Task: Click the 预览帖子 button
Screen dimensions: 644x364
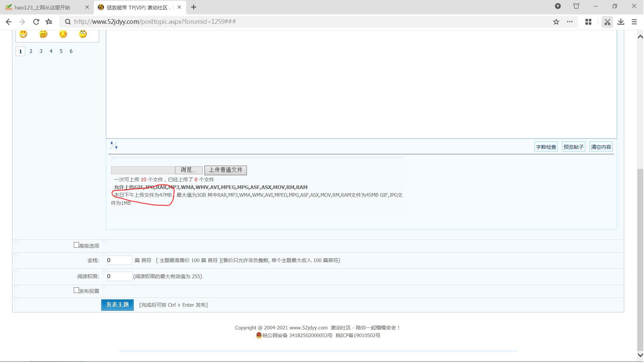Action: click(574, 147)
